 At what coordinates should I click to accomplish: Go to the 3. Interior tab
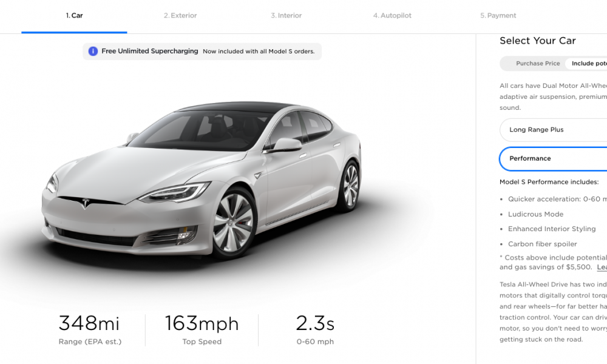click(286, 16)
